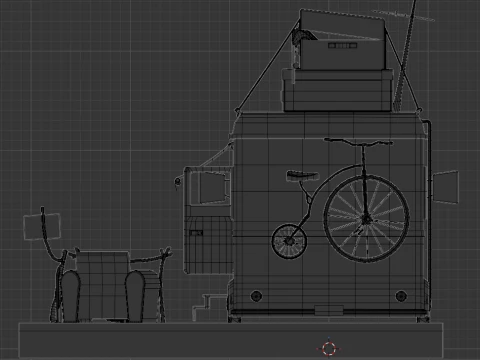
Task: Select the flat base platform object
Action: 231,340
